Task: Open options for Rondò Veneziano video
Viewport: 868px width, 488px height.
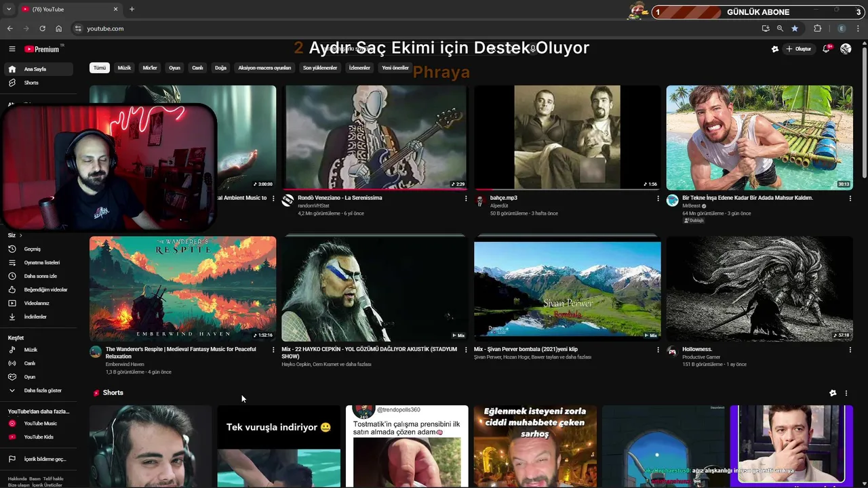Action: pyautogui.click(x=466, y=199)
